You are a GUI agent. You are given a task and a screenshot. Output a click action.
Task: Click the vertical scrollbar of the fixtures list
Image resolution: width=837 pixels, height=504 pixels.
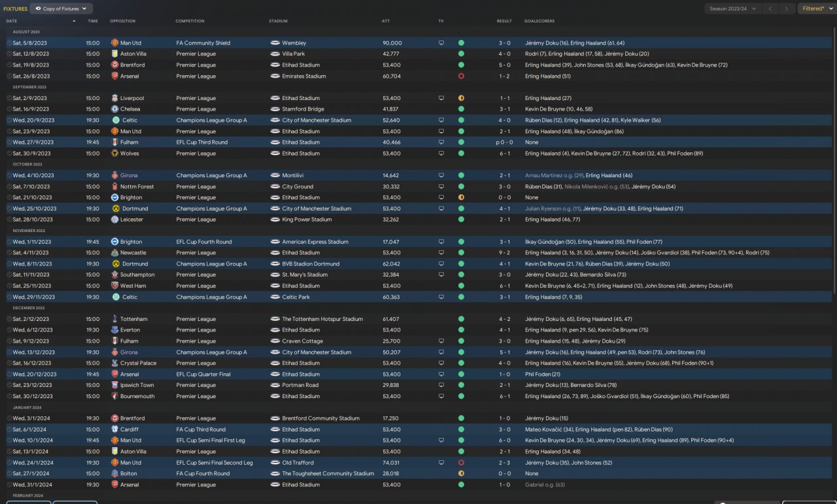834,160
